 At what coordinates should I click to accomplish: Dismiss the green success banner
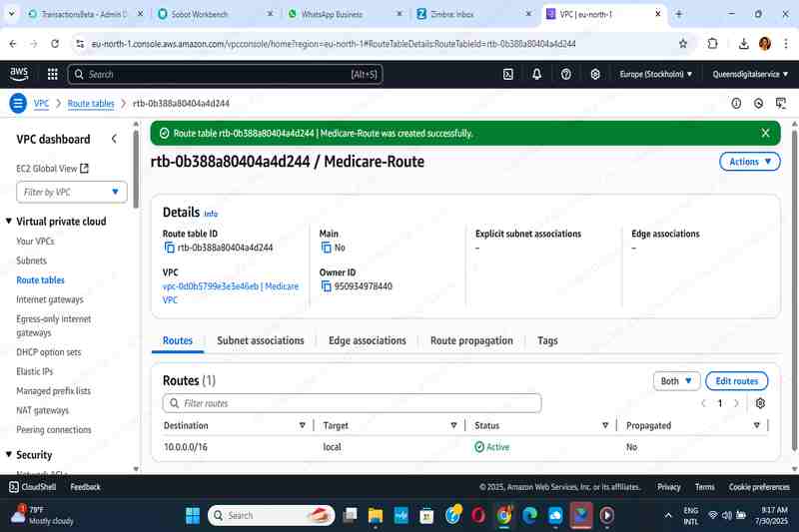click(765, 133)
